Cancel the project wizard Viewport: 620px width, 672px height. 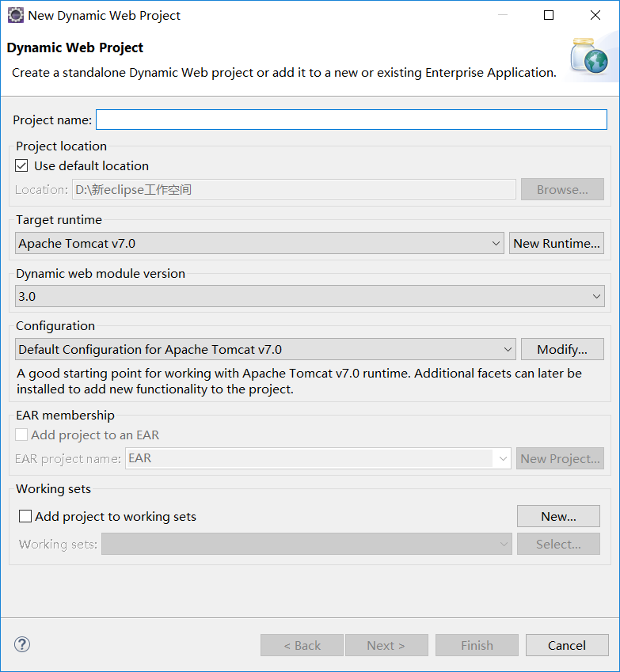point(567,645)
